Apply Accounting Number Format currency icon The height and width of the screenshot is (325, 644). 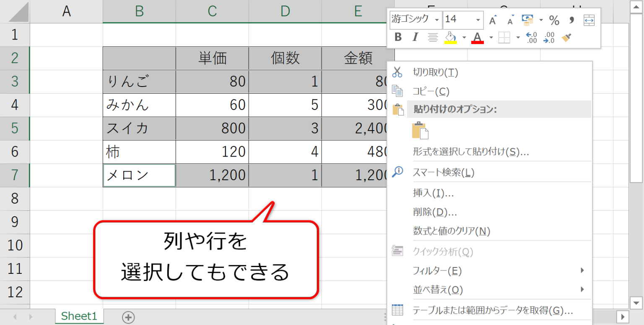pyautogui.click(x=527, y=19)
